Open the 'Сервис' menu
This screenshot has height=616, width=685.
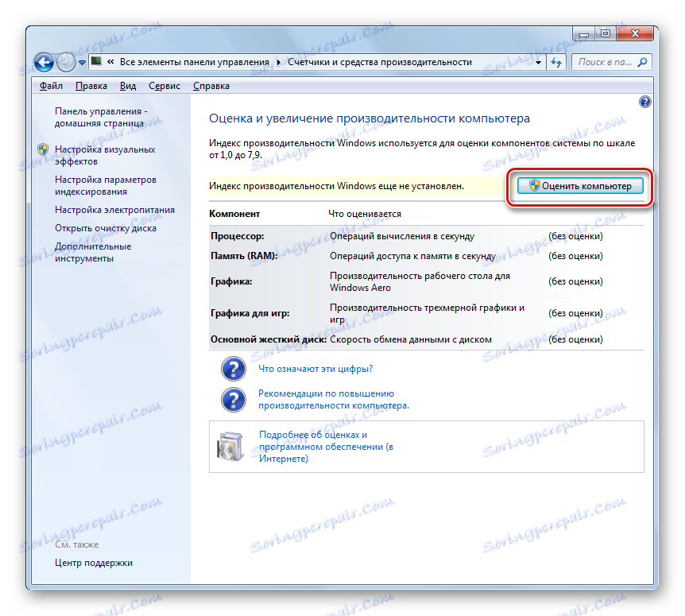[164, 86]
